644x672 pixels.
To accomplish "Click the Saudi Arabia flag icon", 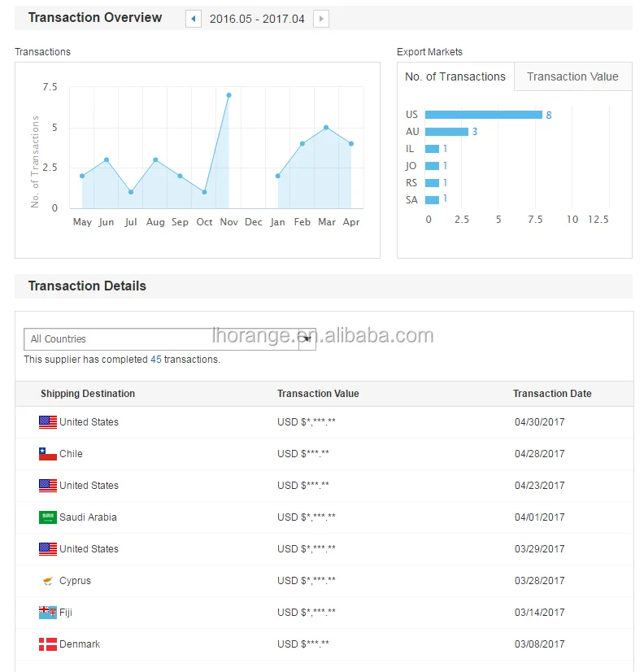I will pyautogui.click(x=48, y=517).
